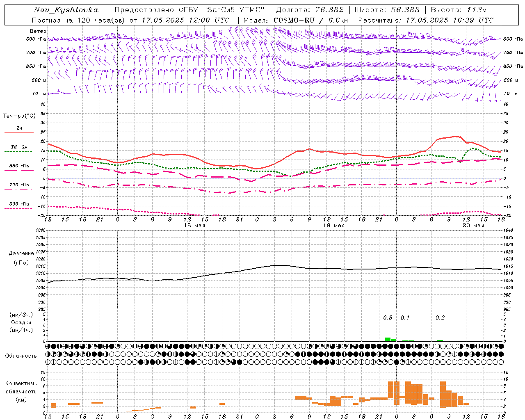Click the "Прогноз на 120 часа(ов)" forecast text

click(x=78, y=20)
